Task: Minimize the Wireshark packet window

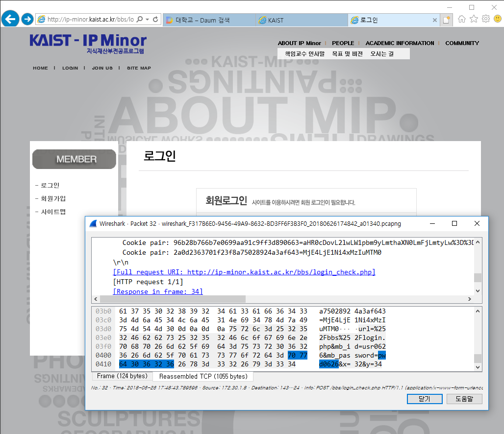Action: tap(432, 223)
